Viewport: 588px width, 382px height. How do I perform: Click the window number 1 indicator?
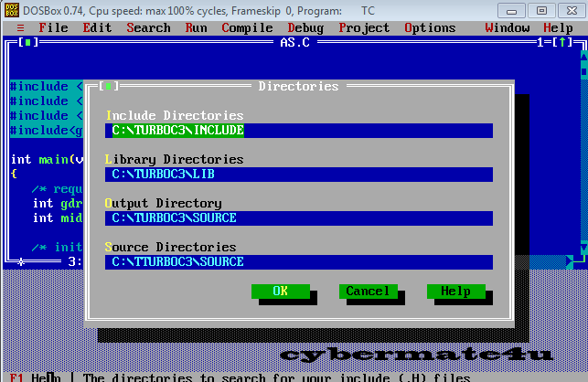(540, 42)
